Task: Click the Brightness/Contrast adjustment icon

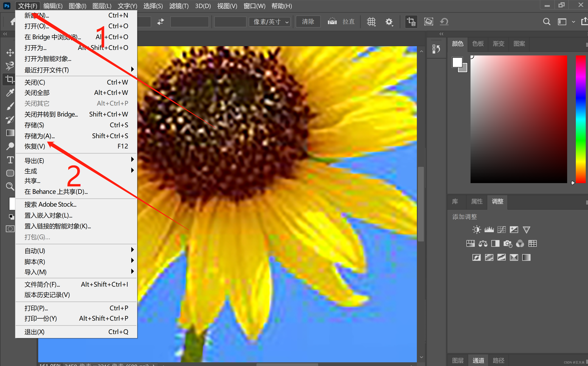Action: point(476,229)
